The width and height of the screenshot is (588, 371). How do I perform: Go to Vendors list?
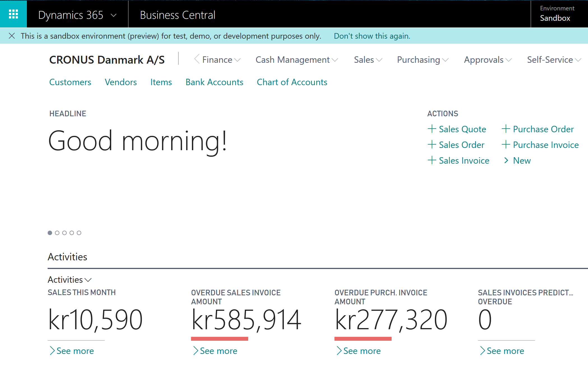click(121, 82)
